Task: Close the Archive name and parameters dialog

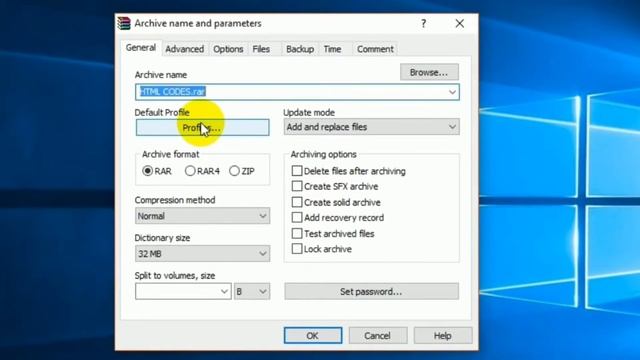Action: click(460, 24)
